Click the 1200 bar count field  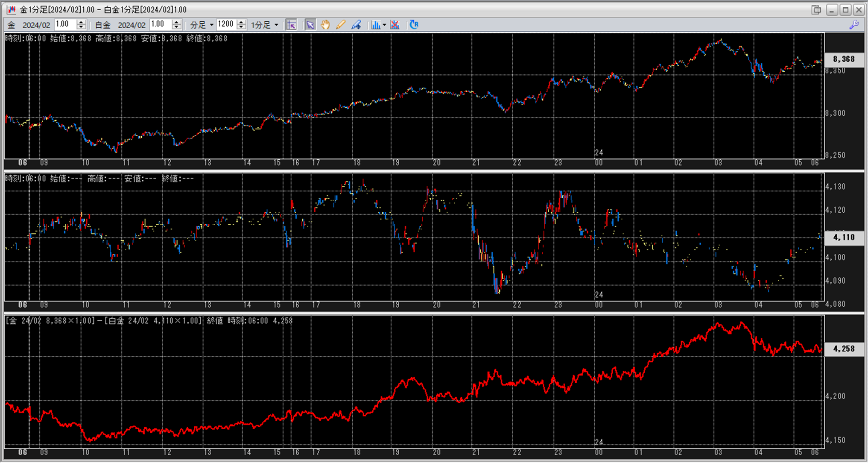(226, 24)
